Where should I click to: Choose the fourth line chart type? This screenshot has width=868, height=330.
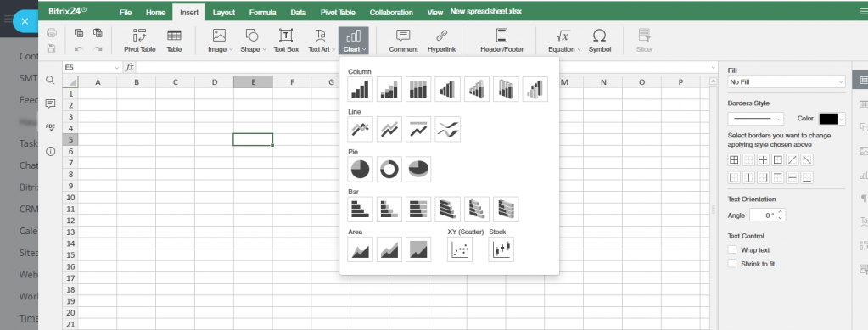click(447, 129)
